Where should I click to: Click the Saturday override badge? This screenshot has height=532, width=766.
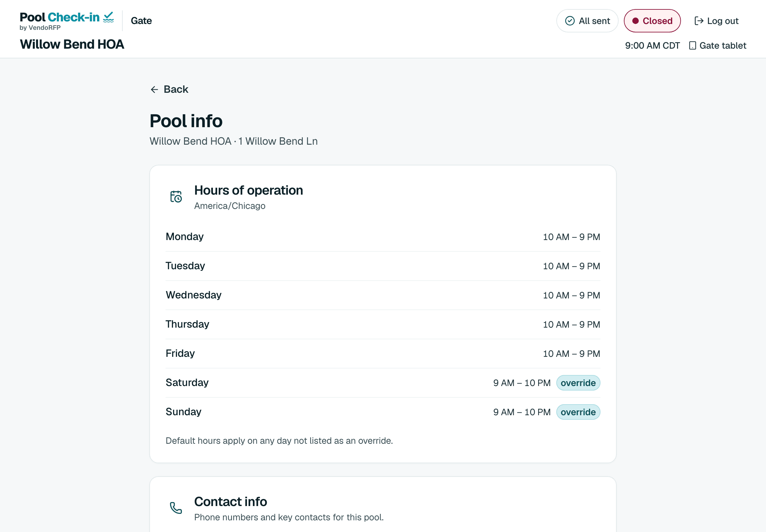point(578,383)
